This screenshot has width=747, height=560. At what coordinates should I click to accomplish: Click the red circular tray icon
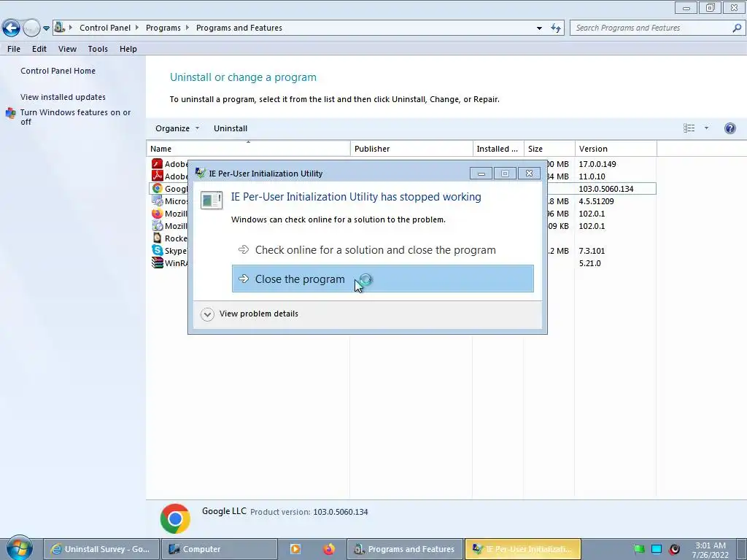tap(674, 549)
